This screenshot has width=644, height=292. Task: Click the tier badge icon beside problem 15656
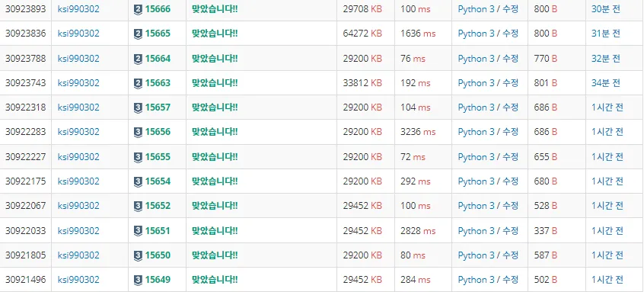tap(138, 133)
